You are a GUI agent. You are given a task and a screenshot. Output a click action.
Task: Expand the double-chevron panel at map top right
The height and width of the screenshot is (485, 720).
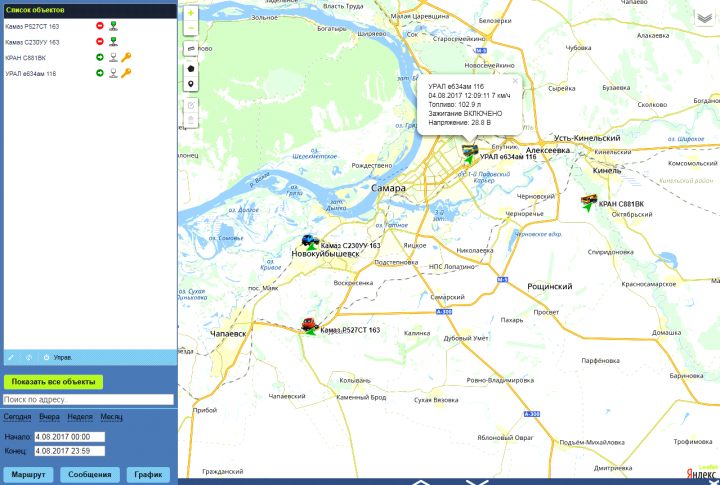[x=705, y=18]
